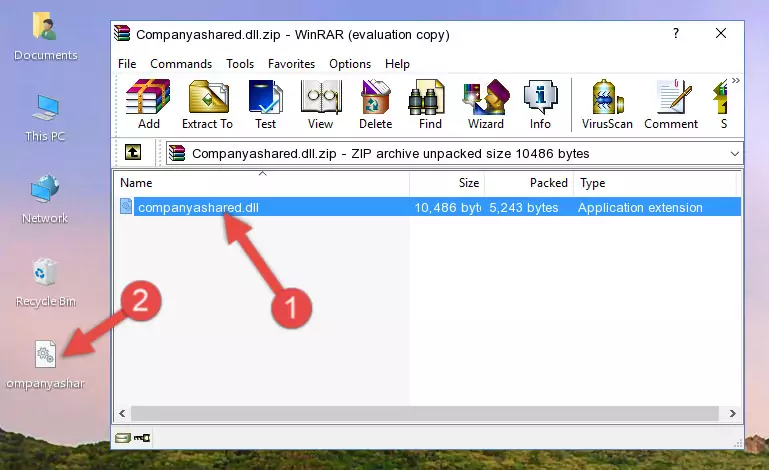Screen dimensions: 769x470
Task: Click the 5,243 bytes packed value
Action: [x=523, y=208]
